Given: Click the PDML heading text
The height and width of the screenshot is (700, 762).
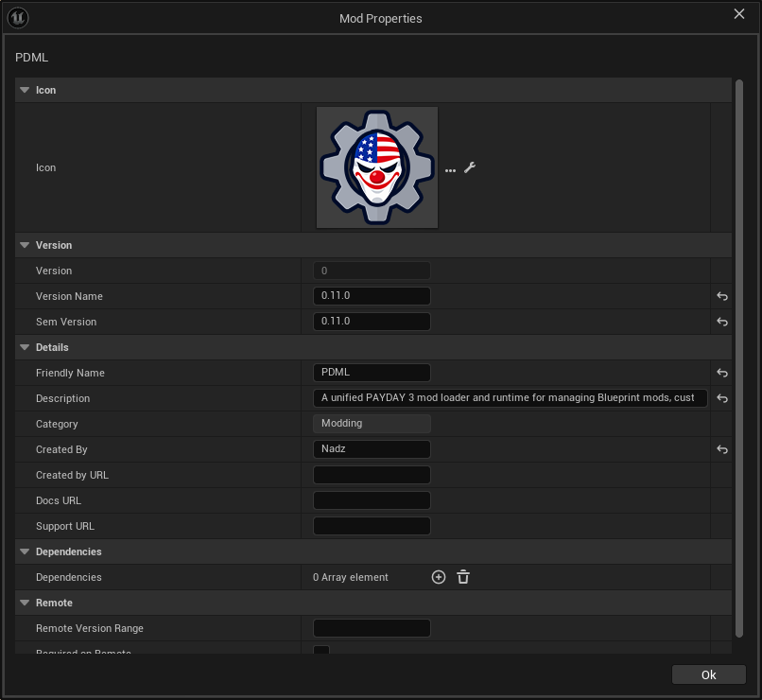Looking at the screenshot, I should click(31, 58).
